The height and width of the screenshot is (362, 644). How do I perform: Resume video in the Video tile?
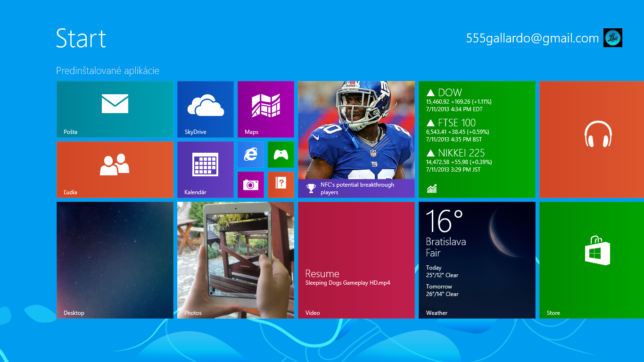pos(356,260)
